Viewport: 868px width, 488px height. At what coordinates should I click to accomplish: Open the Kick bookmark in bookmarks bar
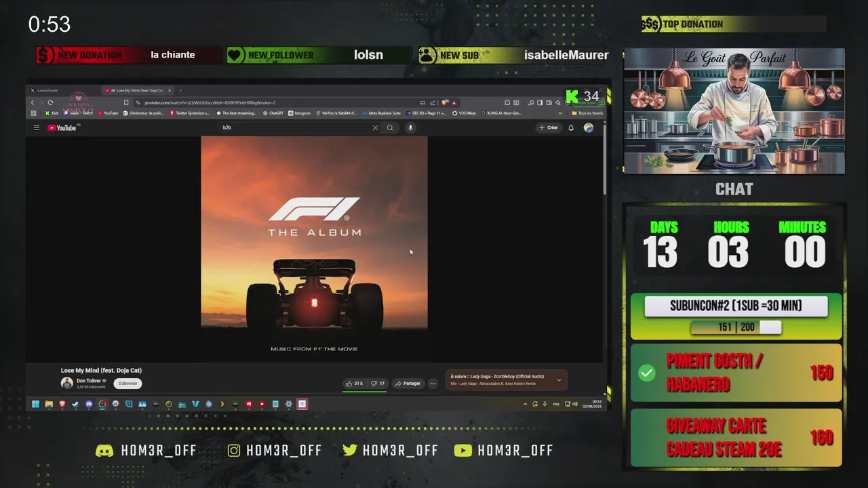[52, 113]
